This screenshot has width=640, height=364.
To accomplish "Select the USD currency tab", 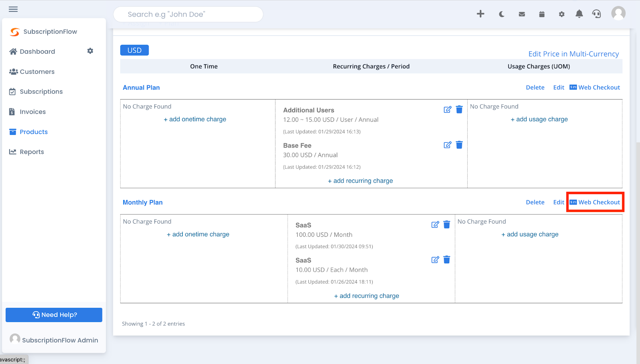I will click(x=134, y=50).
